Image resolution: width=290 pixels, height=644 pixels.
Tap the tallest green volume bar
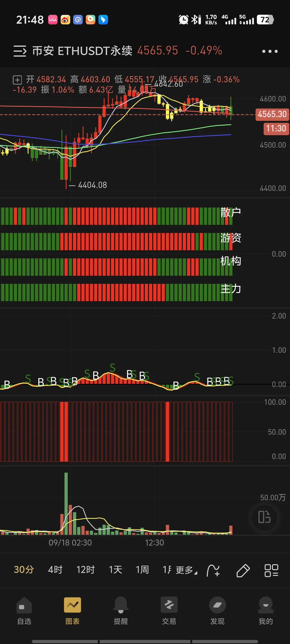tap(66, 503)
